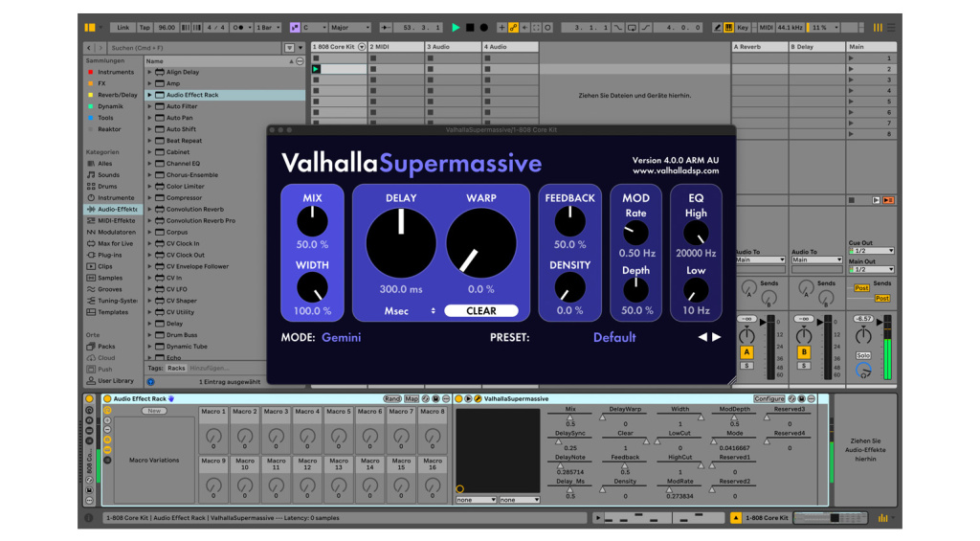Select the Samples category icon

pyautogui.click(x=91, y=278)
